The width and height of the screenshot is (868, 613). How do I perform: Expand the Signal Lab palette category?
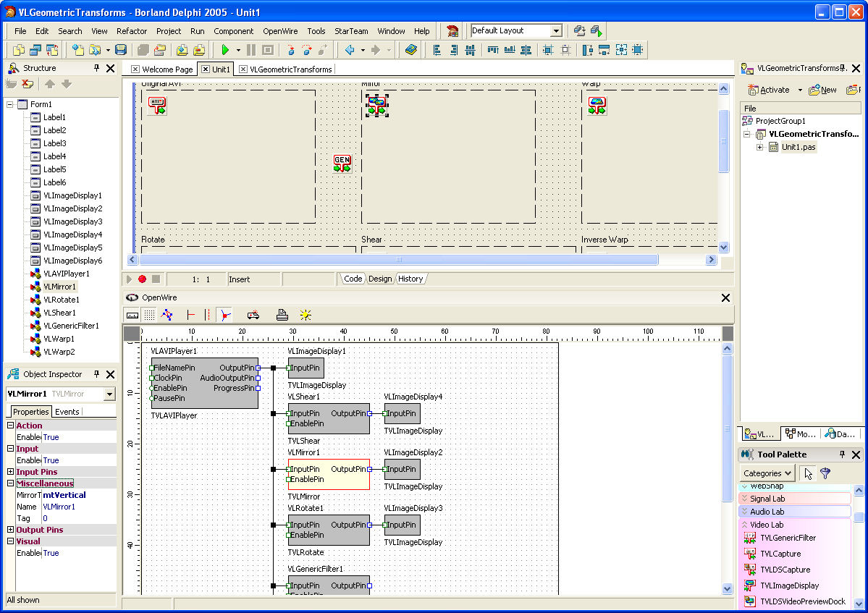[x=744, y=499]
